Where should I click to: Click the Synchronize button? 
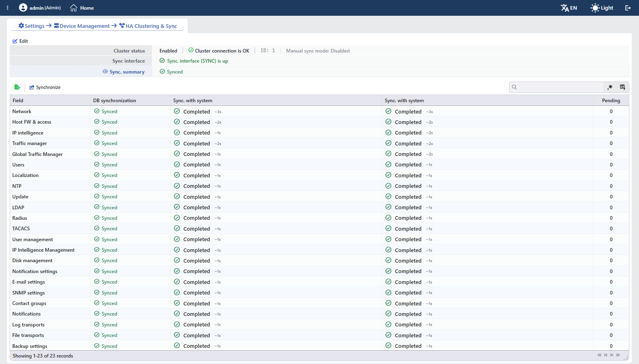coord(45,87)
